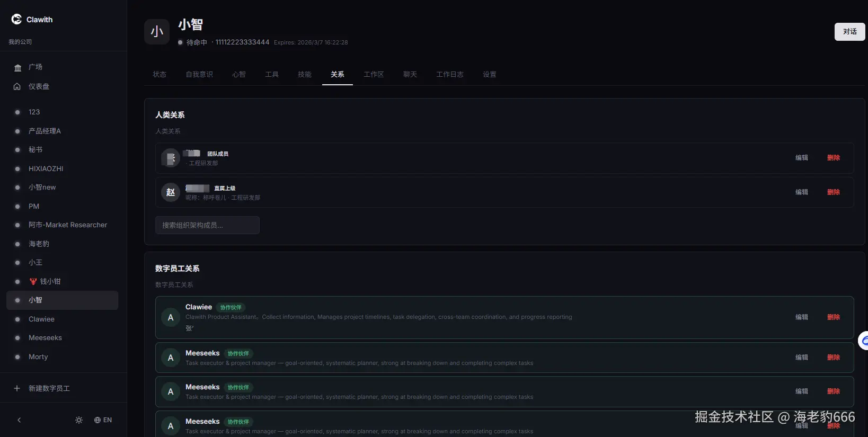Screen dimensions: 868x437
Task: Delete the 团队成员 human relation
Action: (x=834, y=158)
